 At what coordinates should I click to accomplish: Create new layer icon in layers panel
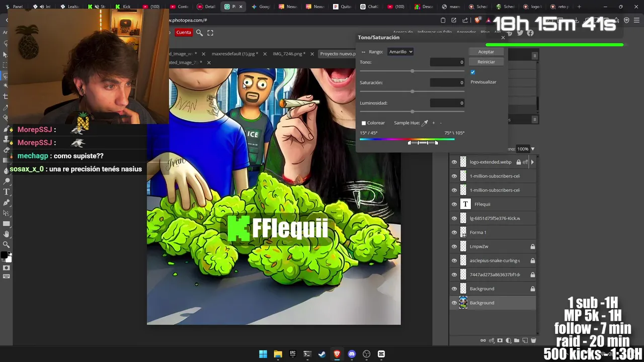point(525,340)
